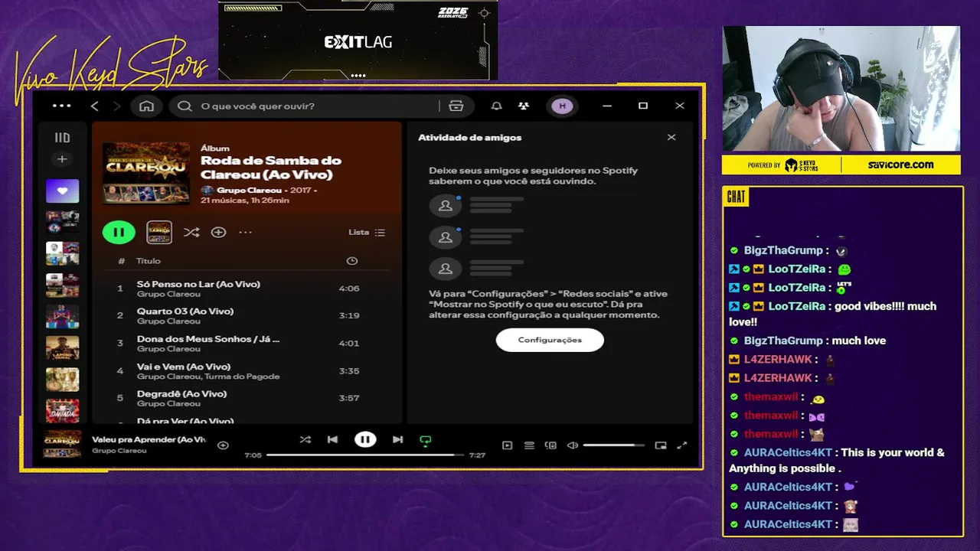Enter full screen player mode
The height and width of the screenshot is (551, 980).
(x=682, y=445)
